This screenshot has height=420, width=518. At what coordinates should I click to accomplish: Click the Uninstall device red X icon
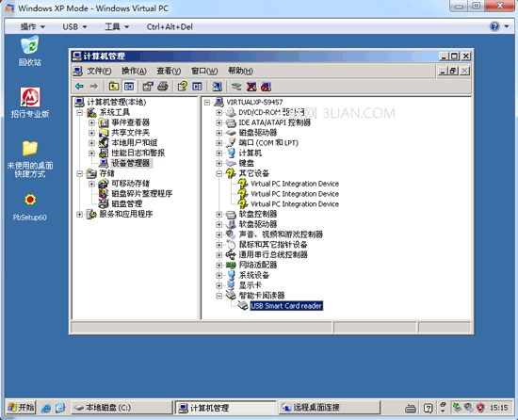251,87
